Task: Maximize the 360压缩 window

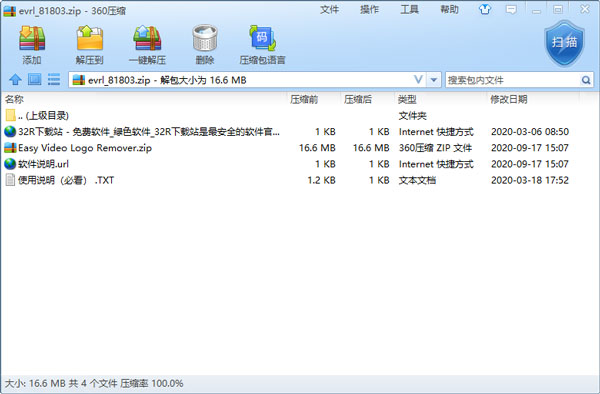Action: tap(558, 10)
